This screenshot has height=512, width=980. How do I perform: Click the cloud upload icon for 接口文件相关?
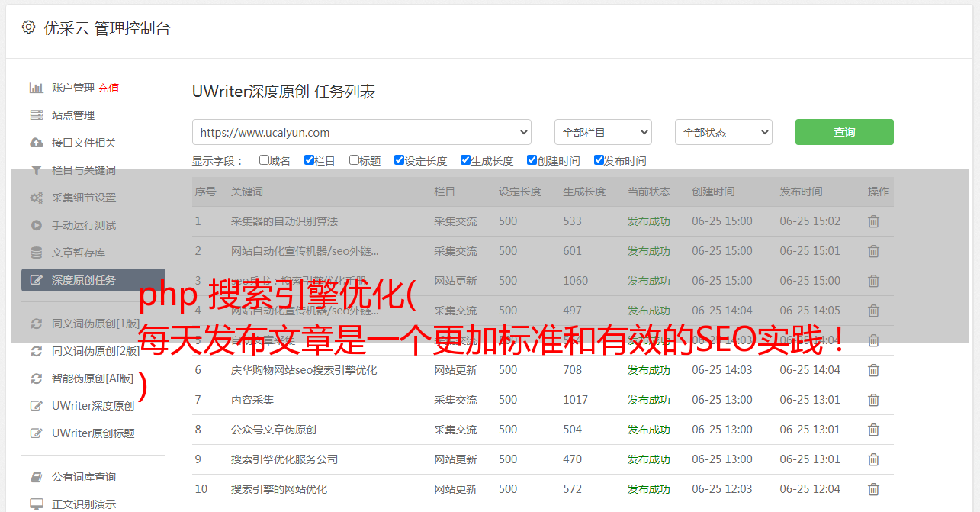click(x=36, y=143)
